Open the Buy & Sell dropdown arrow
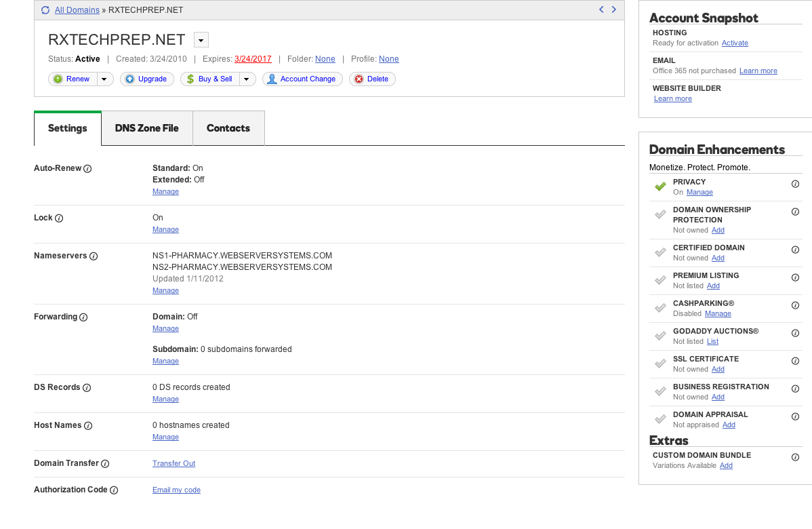Image resolution: width=812 pixels, height=529 pixels. 247,79
